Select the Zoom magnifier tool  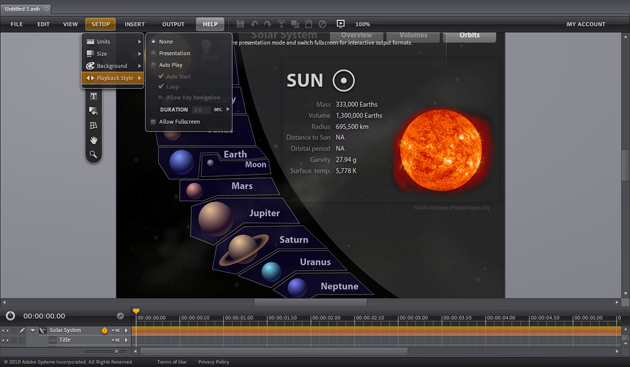[x=93, y=155]
